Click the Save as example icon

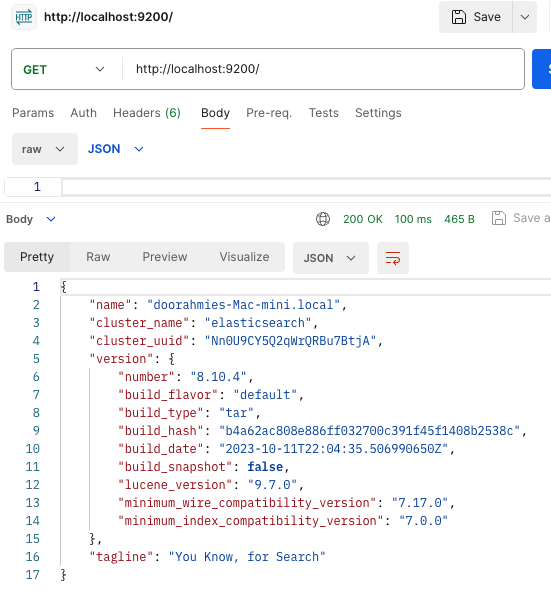pyautogui.click(x=499, y=218)
